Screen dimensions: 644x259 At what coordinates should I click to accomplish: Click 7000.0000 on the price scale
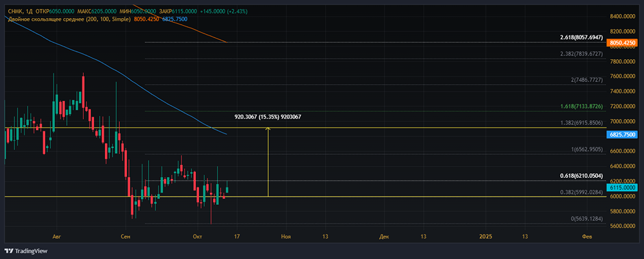coord(623,121)
